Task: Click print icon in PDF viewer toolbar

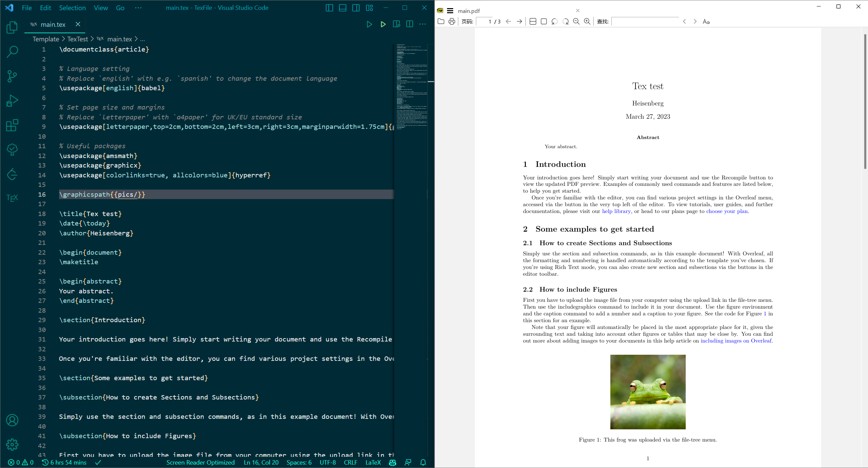Action: (451, 22)
